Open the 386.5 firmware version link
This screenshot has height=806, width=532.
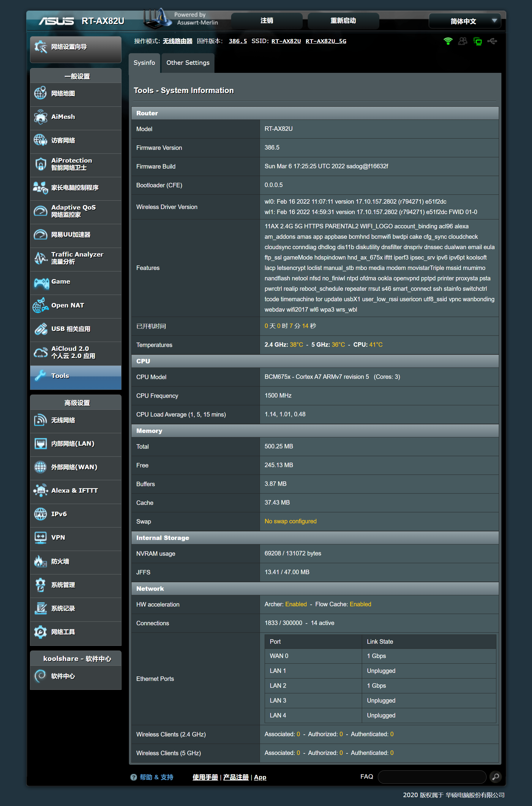(x=238, y=41)
